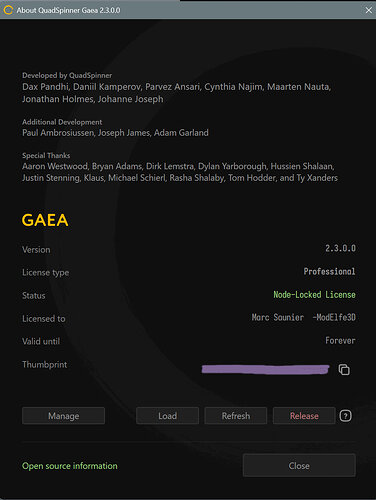Click the Professional license type value
Viewport: 376px width, 500px height.
[329, 271]
